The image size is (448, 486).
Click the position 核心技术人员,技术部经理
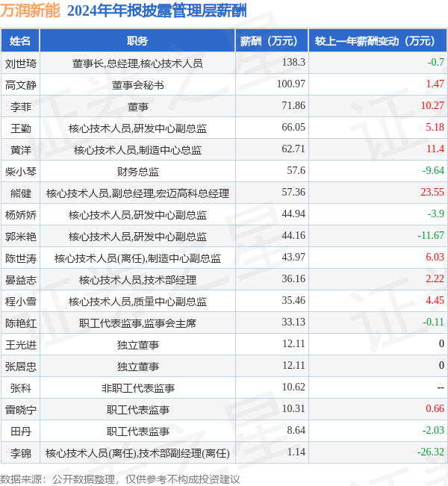(x=137, y=280)
